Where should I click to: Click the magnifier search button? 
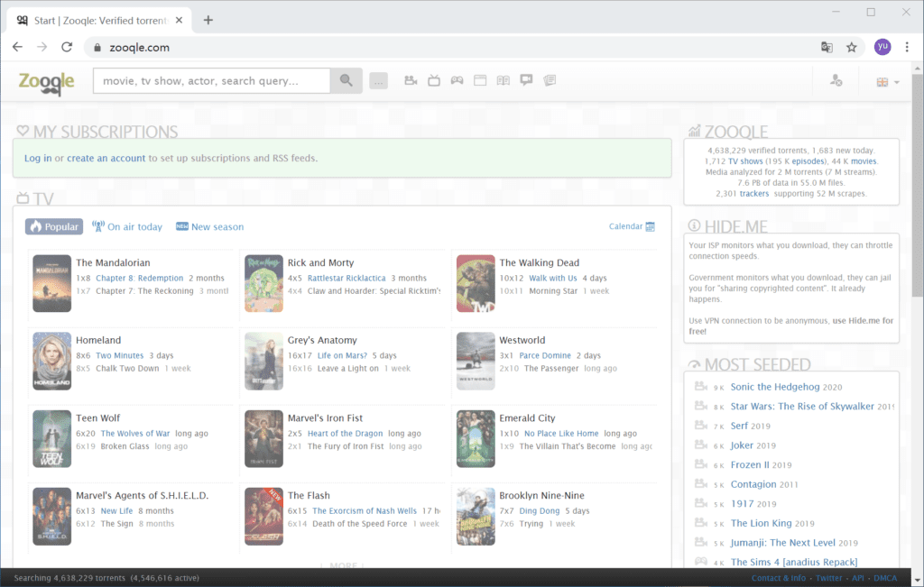(345, 81)
